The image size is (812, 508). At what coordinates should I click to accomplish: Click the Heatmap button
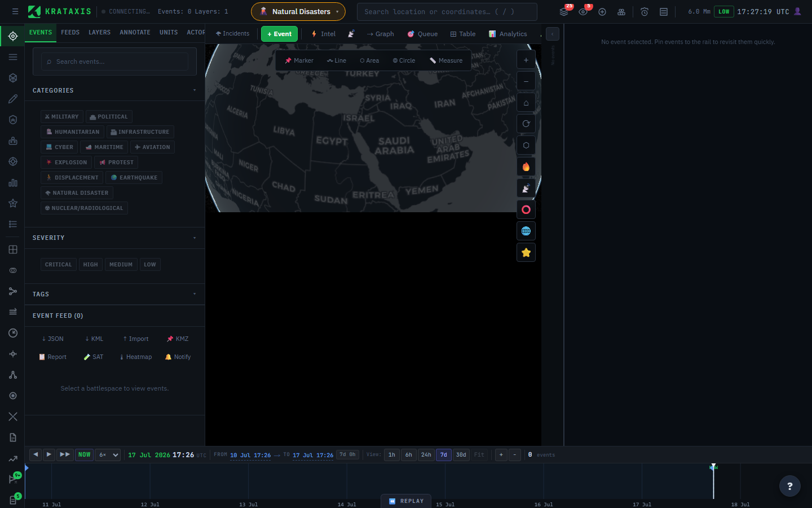pos(136,357)
